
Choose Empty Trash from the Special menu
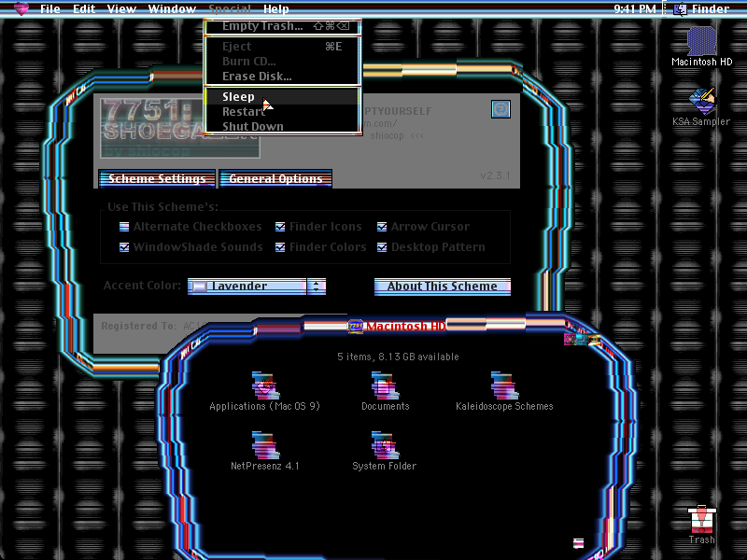point(283,26)
